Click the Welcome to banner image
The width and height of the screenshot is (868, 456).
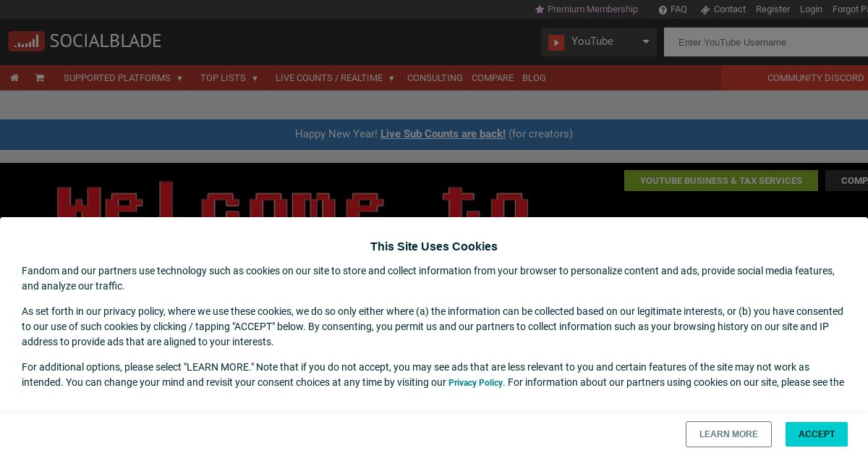pos(293,200)
